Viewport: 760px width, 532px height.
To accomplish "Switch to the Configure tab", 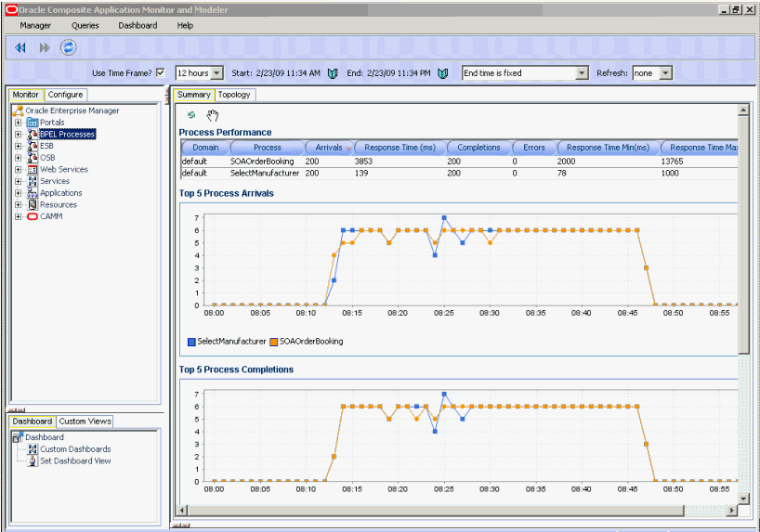I will [65, 95].
